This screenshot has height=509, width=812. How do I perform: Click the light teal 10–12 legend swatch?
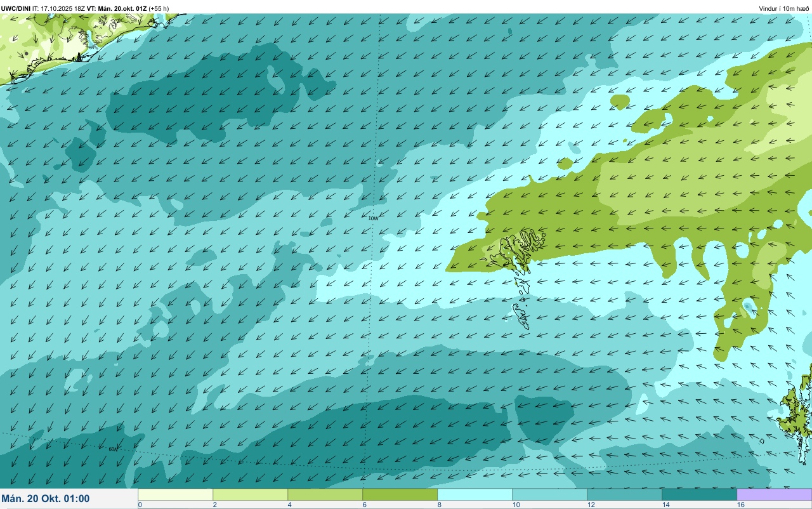coord(549,494)
